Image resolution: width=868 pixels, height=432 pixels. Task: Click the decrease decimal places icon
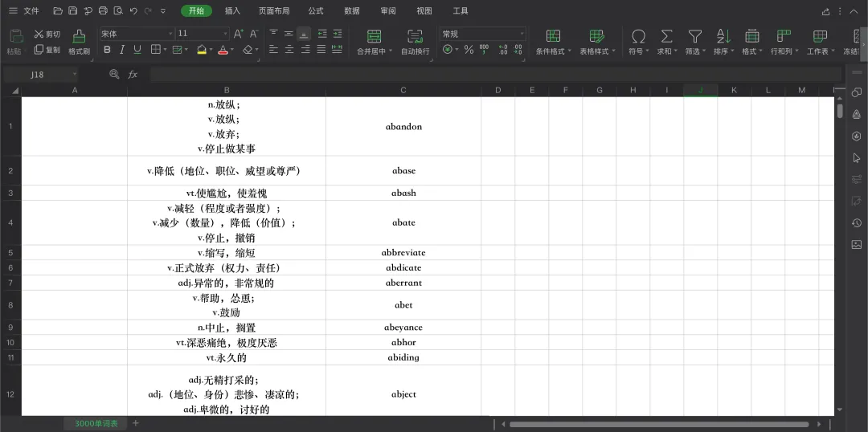518,50
